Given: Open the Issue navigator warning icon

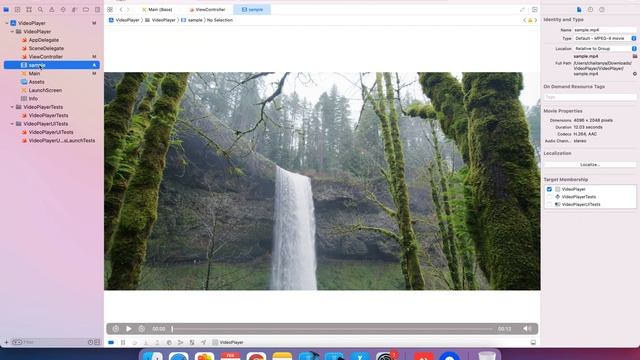Looking at the screenshot, I should pos(52,9).
